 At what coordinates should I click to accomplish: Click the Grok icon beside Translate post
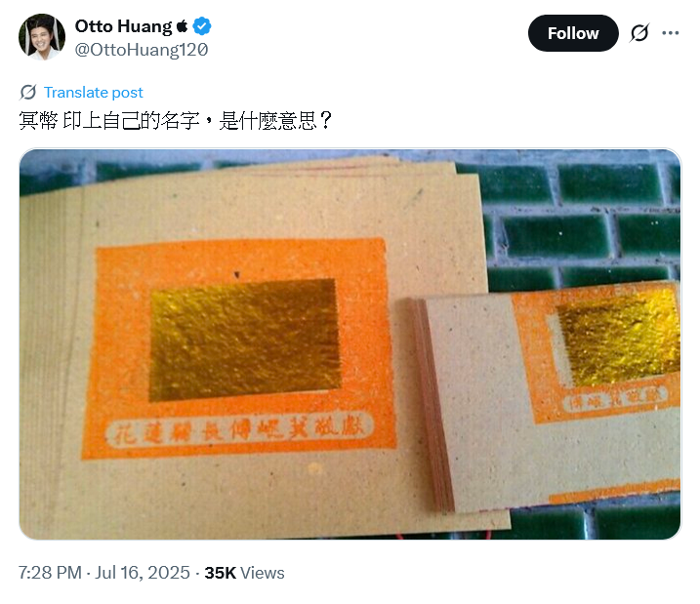28,93
